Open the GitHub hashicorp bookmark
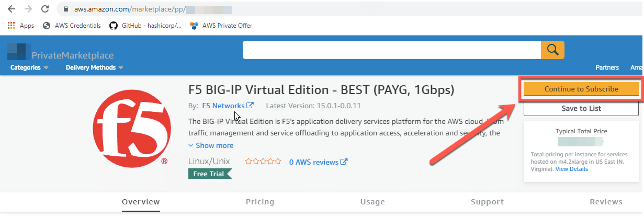The height and width of the screenshot is (218, 644). [145, 26]
